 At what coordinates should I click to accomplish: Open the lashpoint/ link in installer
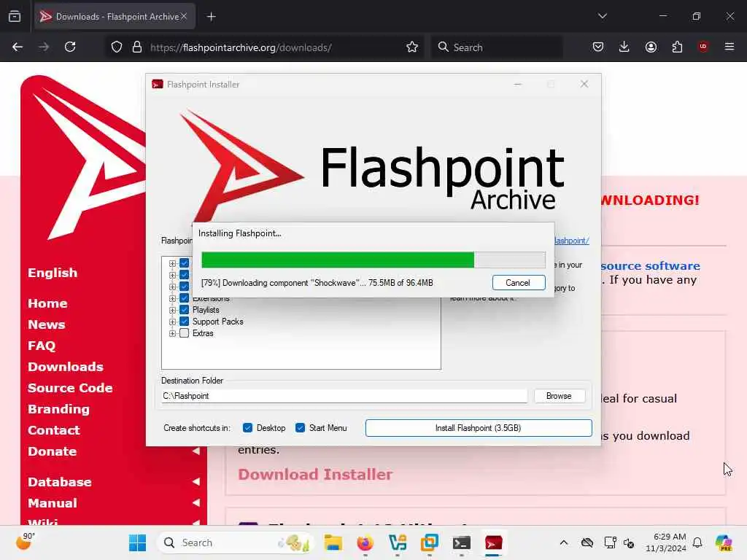(572, 241)
